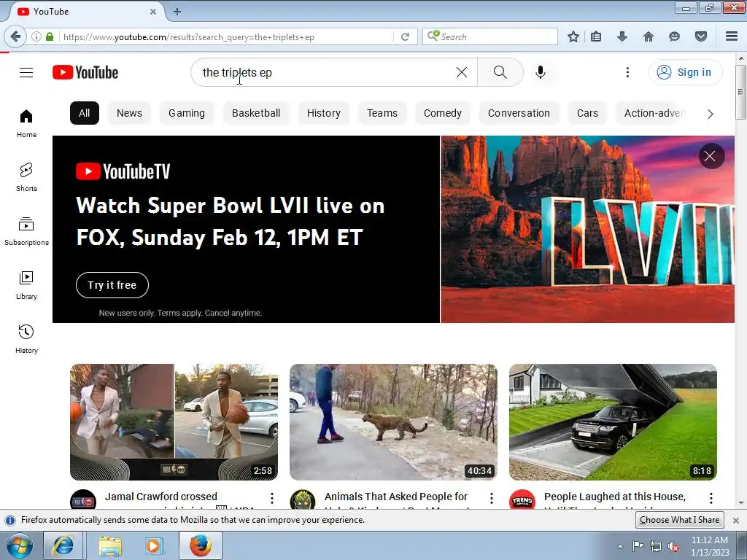Viewport: 747px width, 560px height.
Task: Click the chat smiley toolbar icon
Action: [674, 36]
